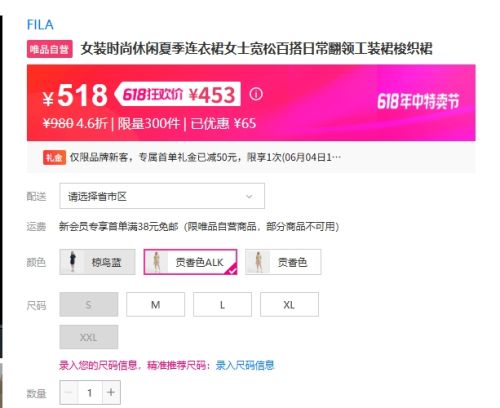500x408 pixels.
Task: Click the info icon beside 618 price
Action: (256, 94)
